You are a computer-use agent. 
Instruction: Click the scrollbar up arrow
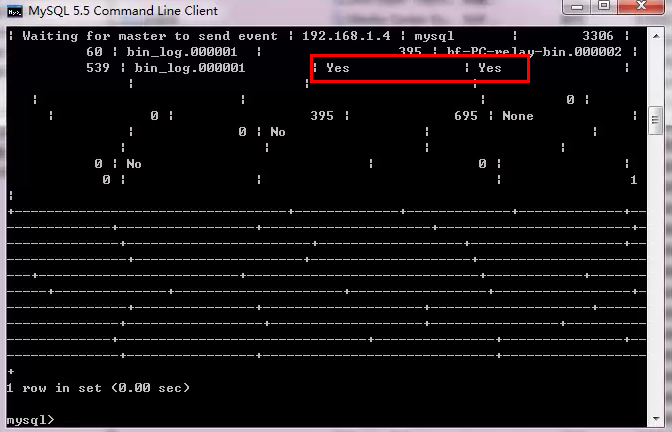656,36
